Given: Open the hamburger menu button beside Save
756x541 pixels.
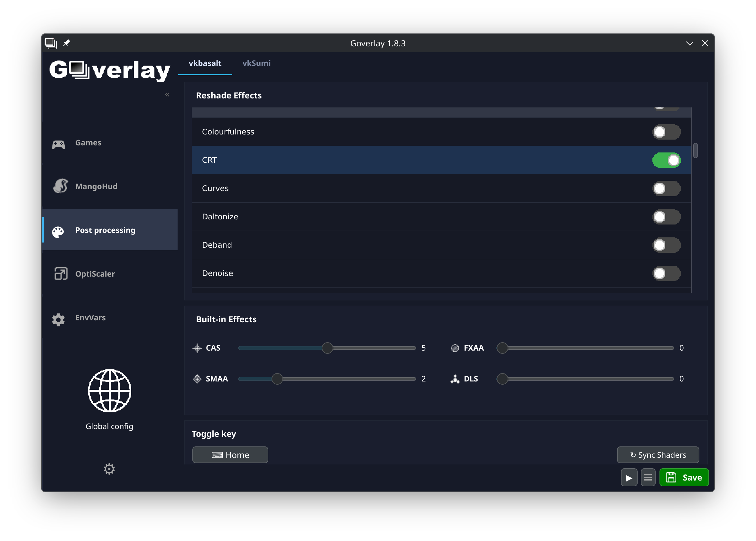Looking at the screenshot, I should tap(648, 477).
